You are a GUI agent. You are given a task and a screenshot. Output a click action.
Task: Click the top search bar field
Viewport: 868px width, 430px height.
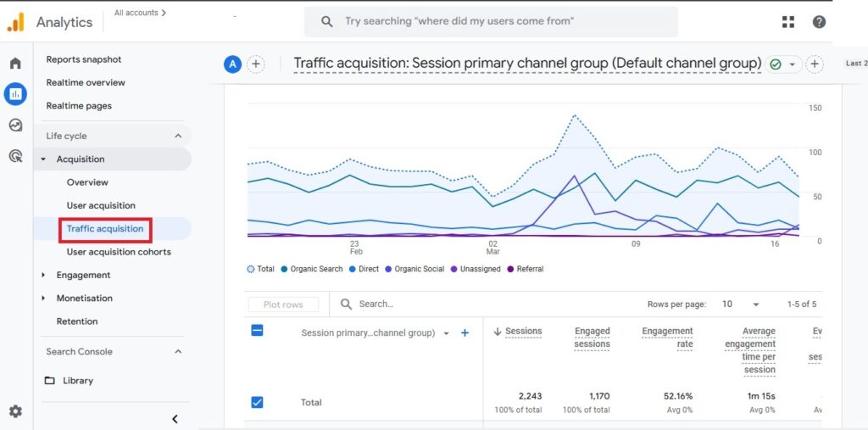[492, 22]
